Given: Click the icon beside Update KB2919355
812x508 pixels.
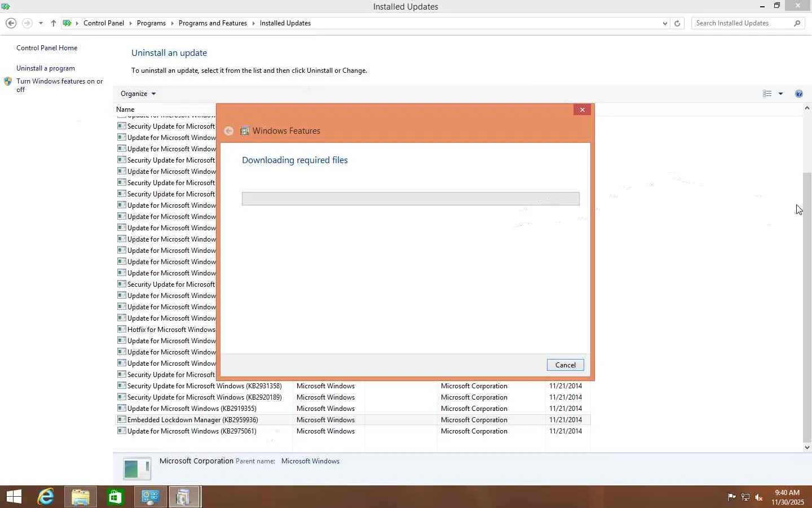Looking at the screenshot, I should (121, 408).
